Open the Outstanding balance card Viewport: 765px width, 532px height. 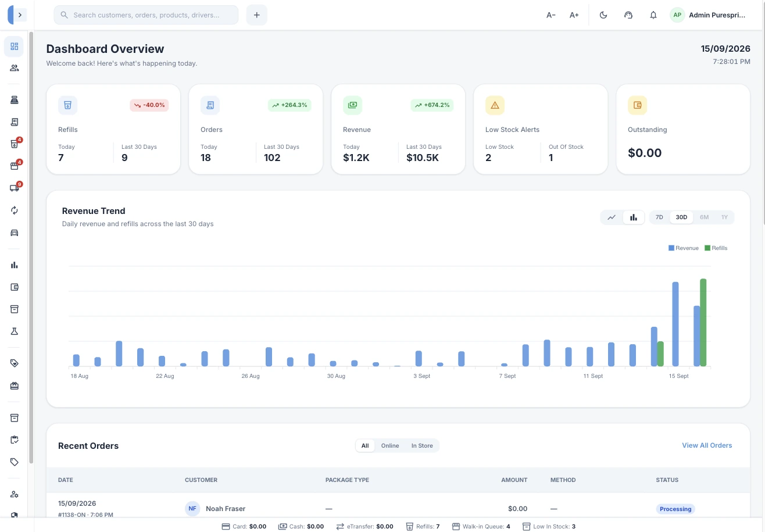[x=683, y=129]
